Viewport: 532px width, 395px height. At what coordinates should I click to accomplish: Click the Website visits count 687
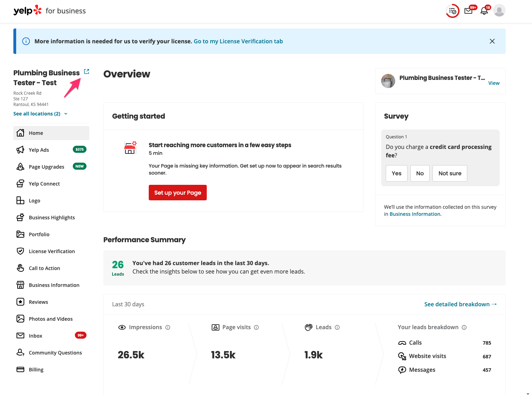[x=487, y=357]
